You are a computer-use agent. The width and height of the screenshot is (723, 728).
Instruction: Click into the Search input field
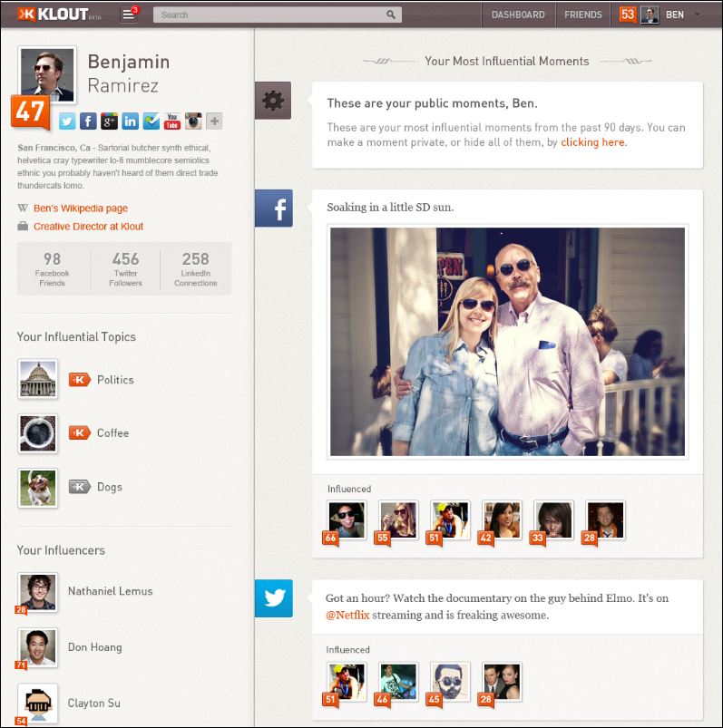268,15
